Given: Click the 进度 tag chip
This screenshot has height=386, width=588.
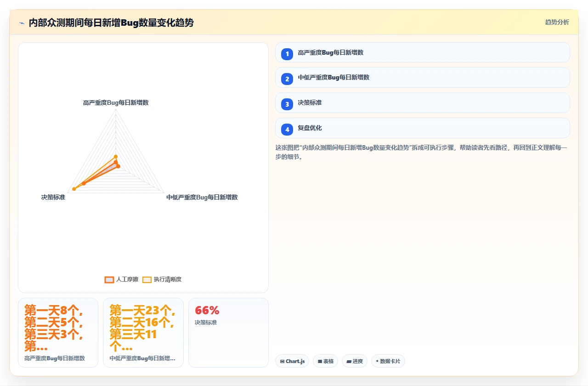Looking at the screenshot, I should coord(355,361).
